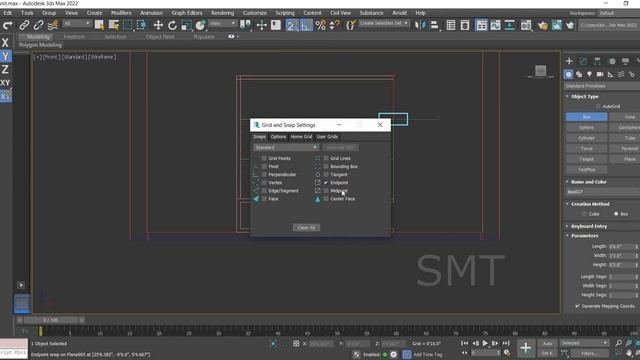Switch to the User Grids tab
The image size is (640, 360).
click(327, 137)
